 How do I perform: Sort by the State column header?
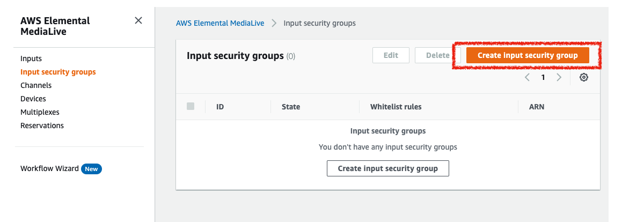point(291,107)
